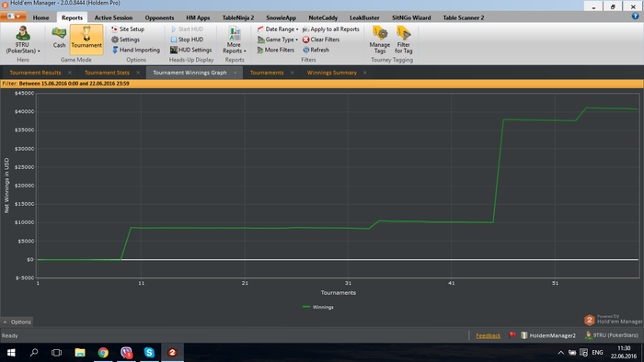This screenshot has width=644, height=362.
Task: Click 9TRU (PokerStars) in status bar
Action: (x=612, y=335)
